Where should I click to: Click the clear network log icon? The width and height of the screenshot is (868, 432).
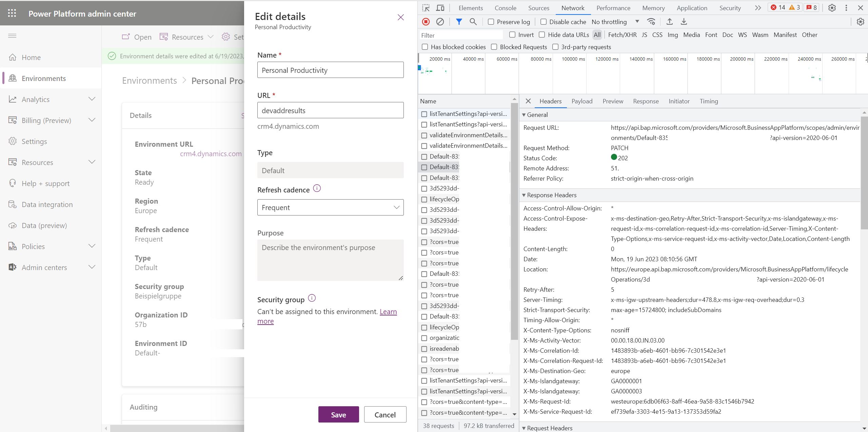(440, 22)
